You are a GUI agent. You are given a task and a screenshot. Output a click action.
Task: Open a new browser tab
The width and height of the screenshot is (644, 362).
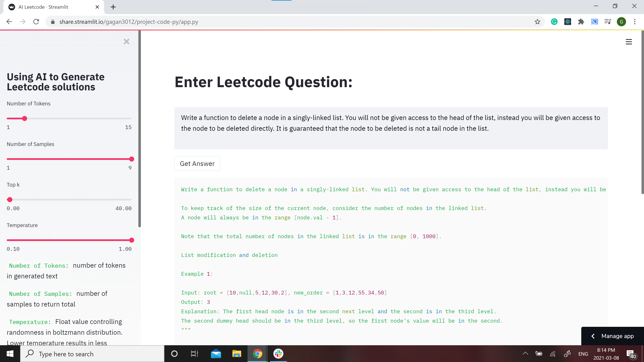(x=113, y=7)
